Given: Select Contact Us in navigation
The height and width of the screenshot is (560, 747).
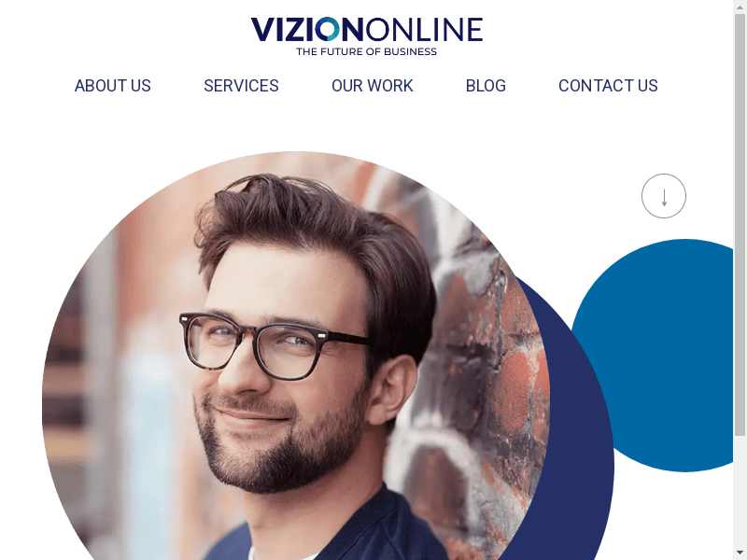Looking at the screenshot, I should pos(608,86).
